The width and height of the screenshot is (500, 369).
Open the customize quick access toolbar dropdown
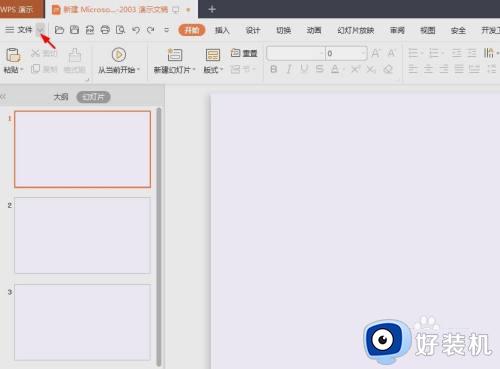(x=166, y=30)
